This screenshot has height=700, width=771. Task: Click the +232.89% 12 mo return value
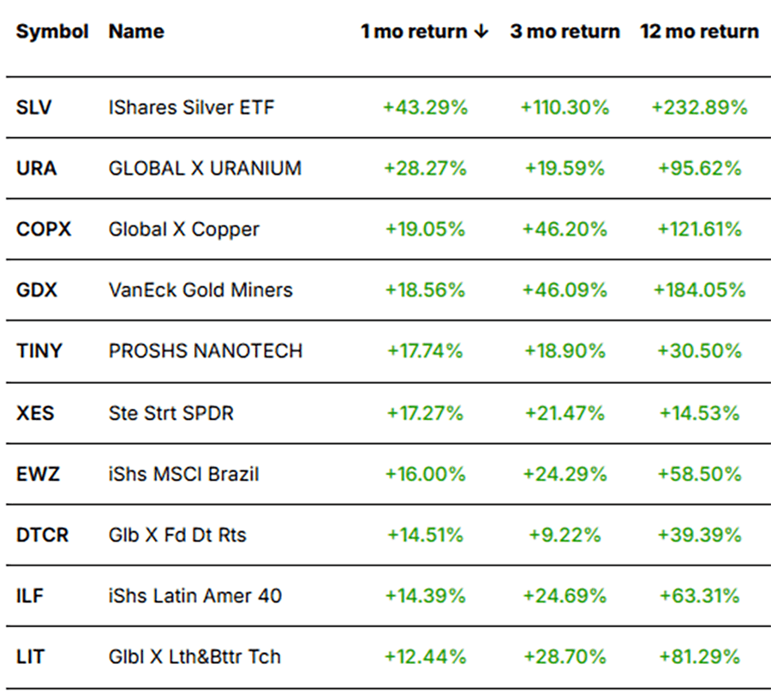click(x=699, y=108)
